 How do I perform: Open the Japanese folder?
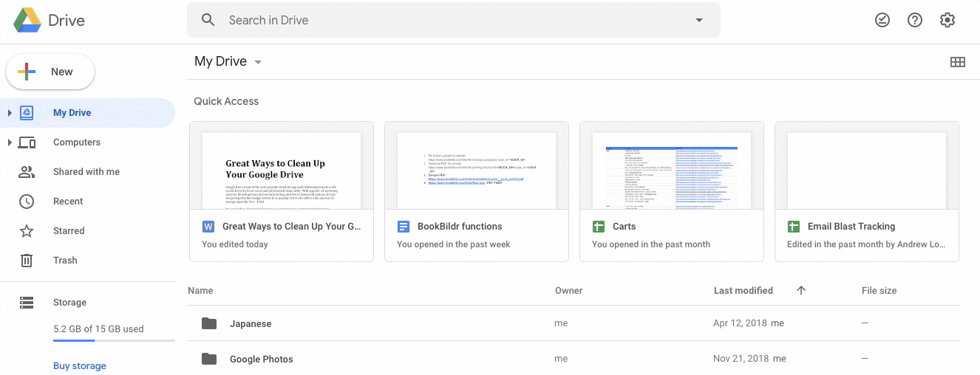250,323
